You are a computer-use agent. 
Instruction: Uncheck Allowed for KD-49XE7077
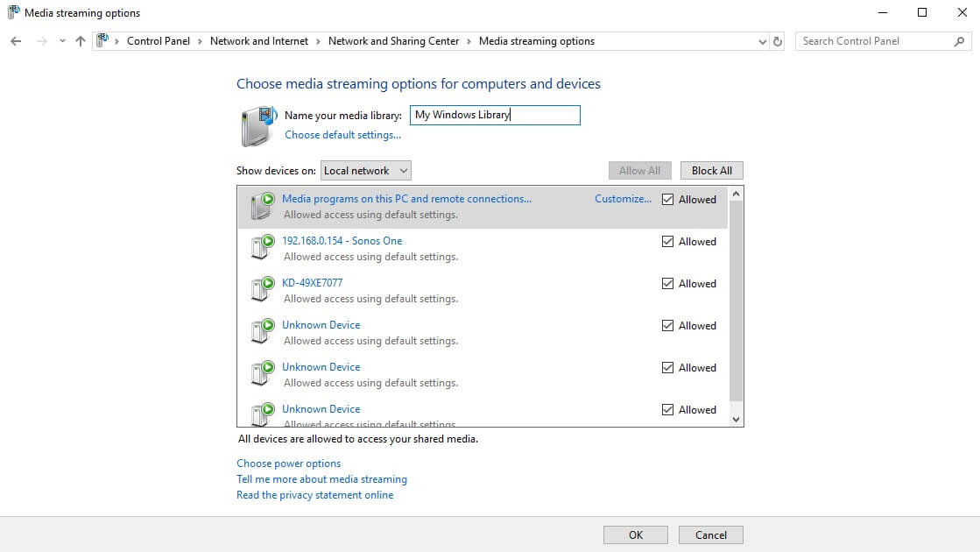(x=668, y=284)
